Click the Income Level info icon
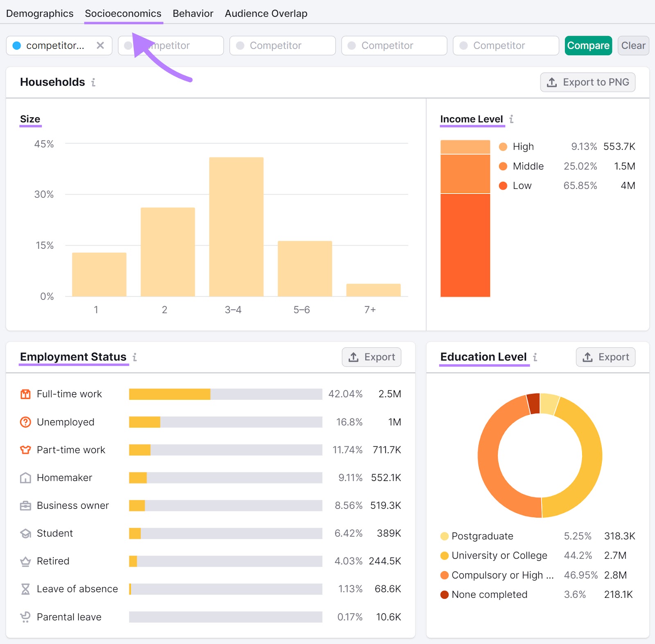This screenshot has height=644, width=655. 511,119
